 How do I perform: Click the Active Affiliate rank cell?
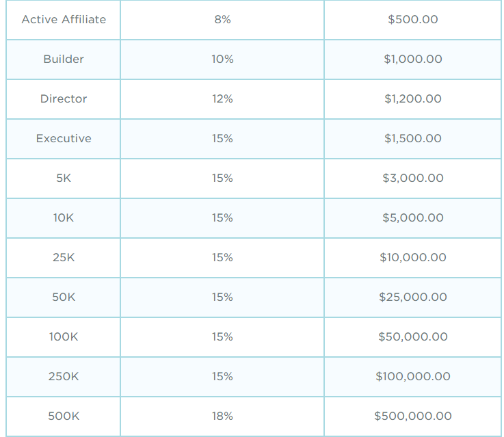(64, 20)
